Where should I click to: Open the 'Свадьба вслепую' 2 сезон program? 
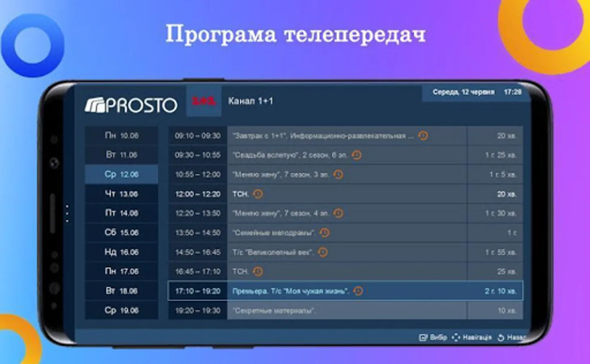290,155
